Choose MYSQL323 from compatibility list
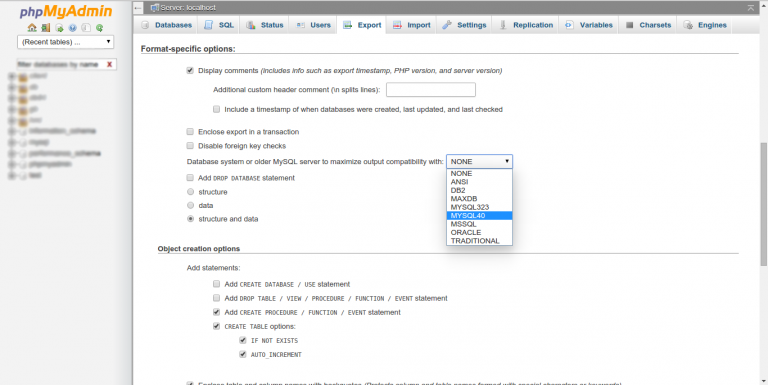 [480, 207]
